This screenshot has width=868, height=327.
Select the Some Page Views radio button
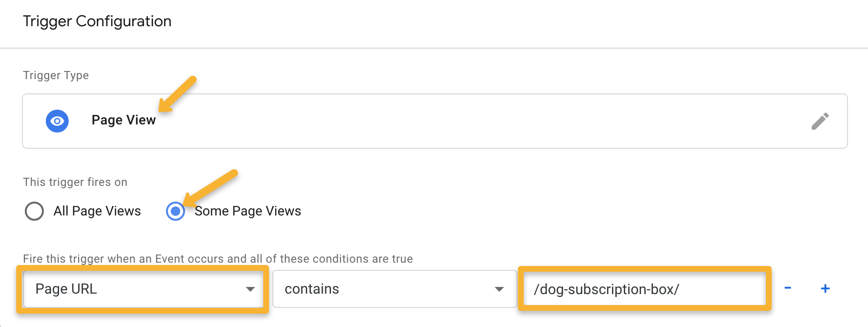176,211
